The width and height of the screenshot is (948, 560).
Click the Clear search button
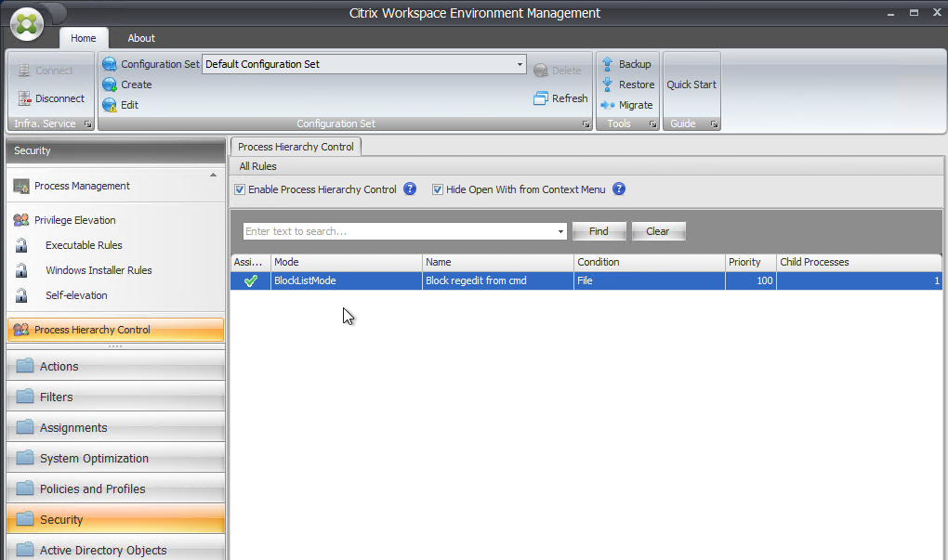658,231
